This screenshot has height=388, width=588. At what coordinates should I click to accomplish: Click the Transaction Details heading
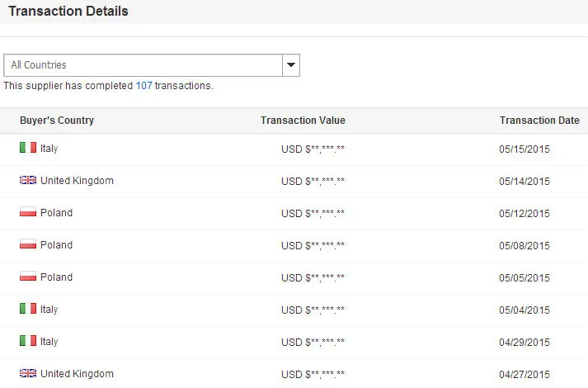click(x=68, y=12)
